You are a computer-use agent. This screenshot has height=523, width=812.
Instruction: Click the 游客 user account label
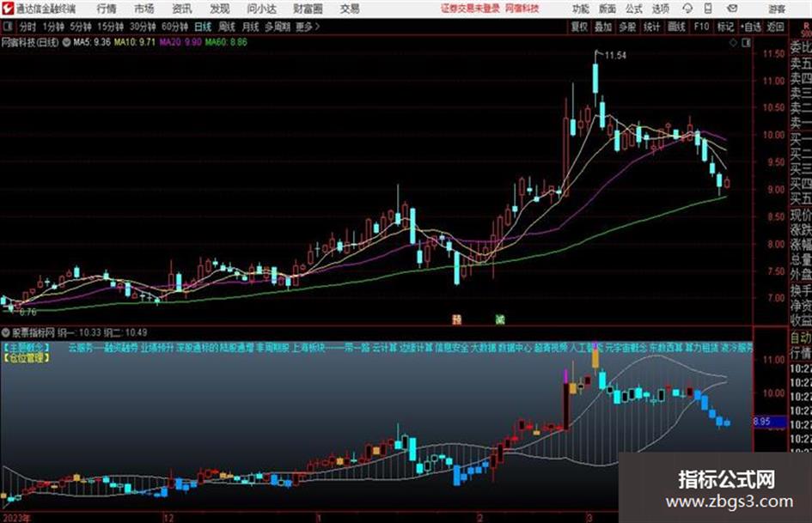coord(777,9)
